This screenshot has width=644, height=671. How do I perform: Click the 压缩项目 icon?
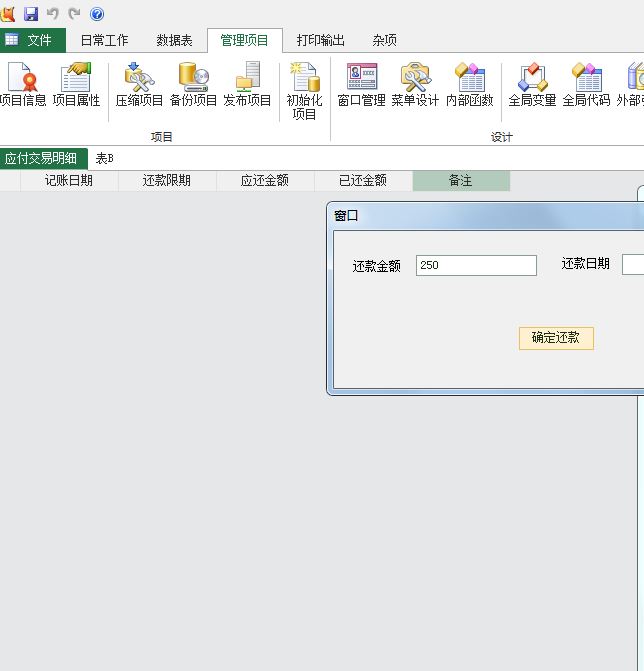139,79
